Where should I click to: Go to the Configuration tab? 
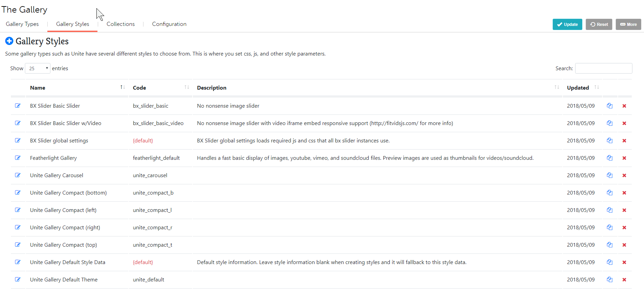169,24
